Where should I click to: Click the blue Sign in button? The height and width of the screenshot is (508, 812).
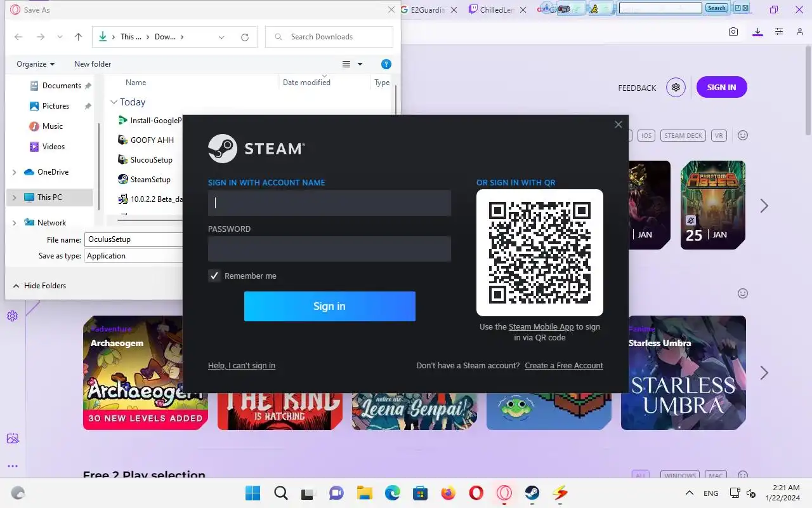[330, 306]
